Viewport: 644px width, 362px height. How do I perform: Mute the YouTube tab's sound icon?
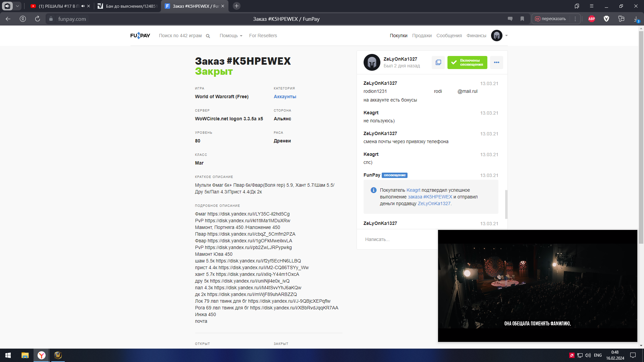(83, 6)
